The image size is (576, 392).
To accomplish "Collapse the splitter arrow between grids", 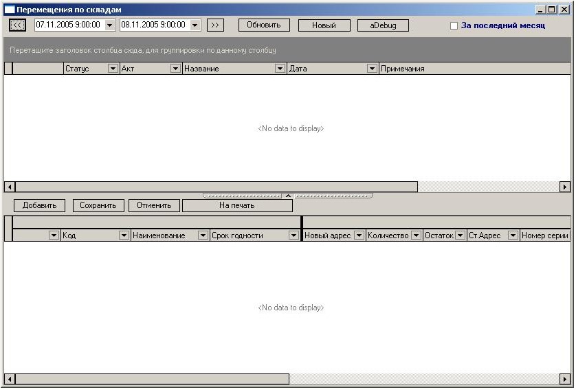I will (288, 196).
